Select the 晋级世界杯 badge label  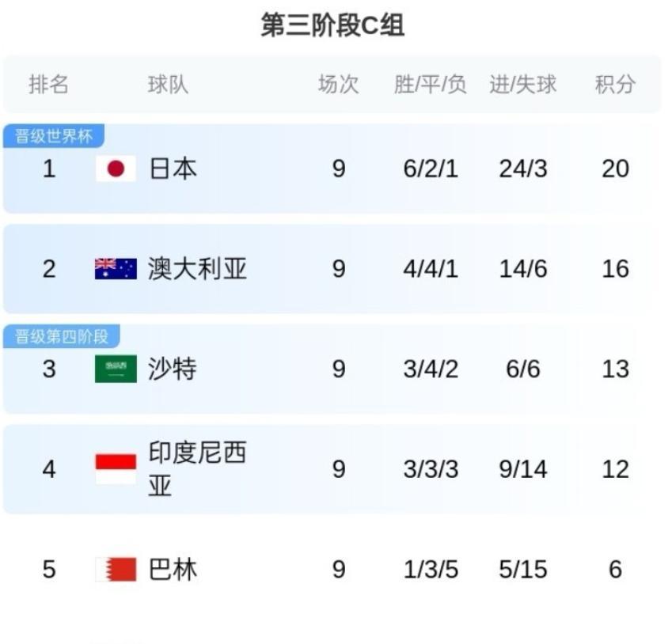point(54,136)
